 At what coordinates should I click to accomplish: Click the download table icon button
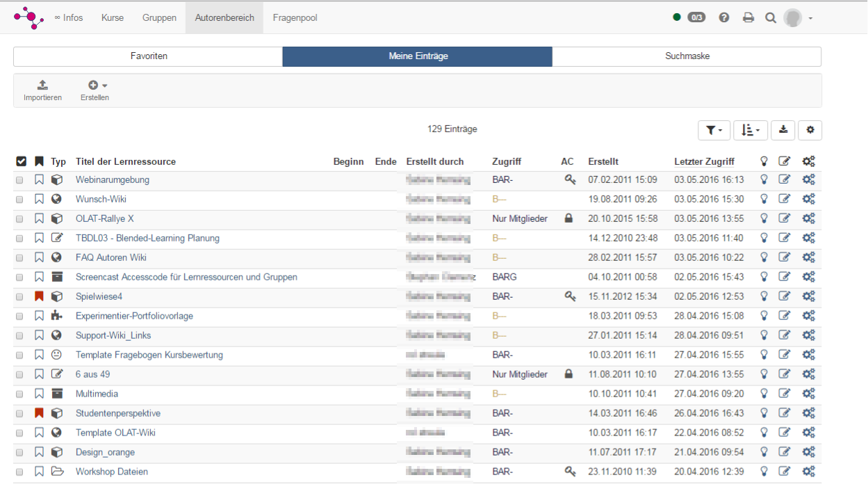(x=784, y=130)
